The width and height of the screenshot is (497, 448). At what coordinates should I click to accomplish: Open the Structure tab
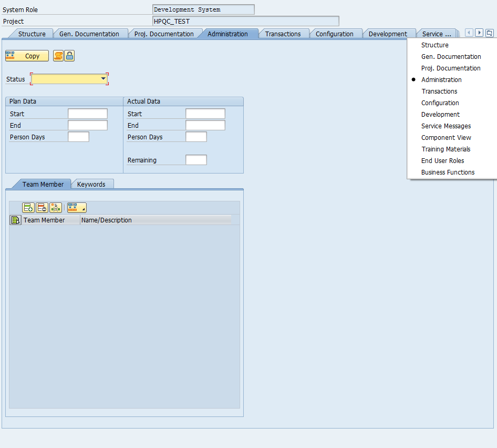pyautogui.click(x=32, y=34)
